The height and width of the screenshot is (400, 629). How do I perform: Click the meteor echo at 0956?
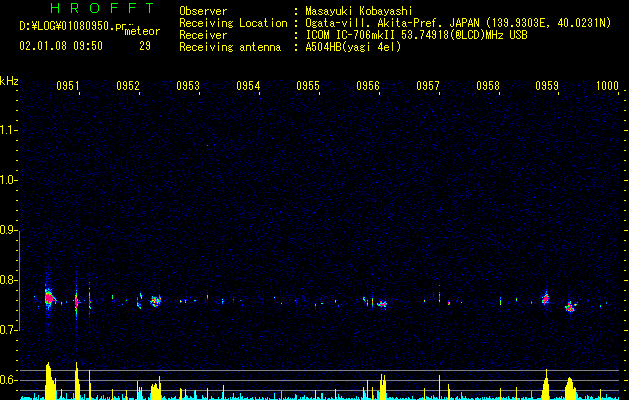coord(382,304)
